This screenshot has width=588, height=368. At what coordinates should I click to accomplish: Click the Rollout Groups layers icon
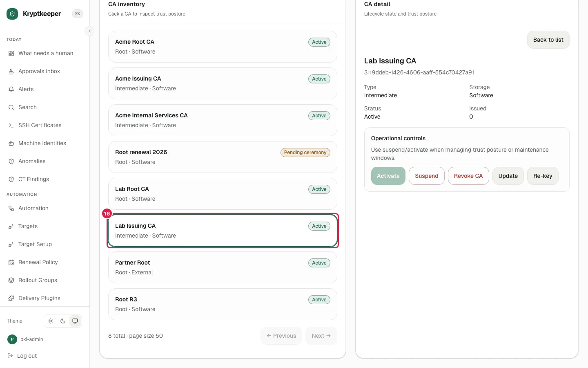(11, 280)
